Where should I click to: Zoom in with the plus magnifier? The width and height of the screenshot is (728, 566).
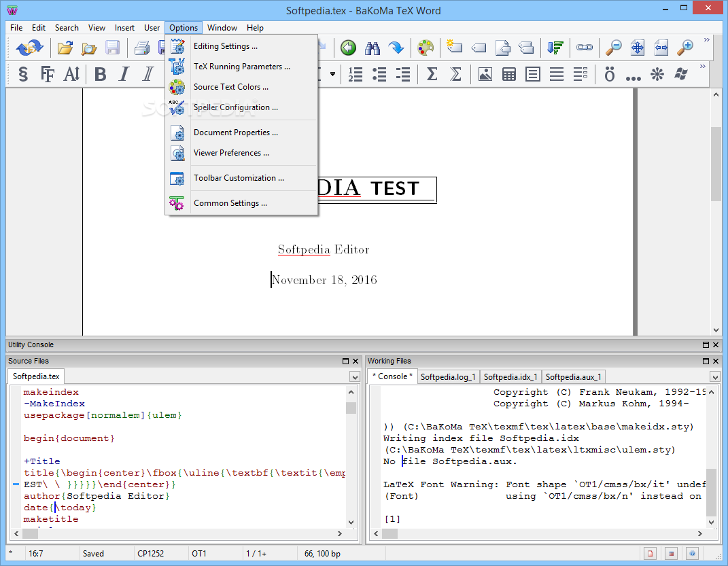(684, 48)
